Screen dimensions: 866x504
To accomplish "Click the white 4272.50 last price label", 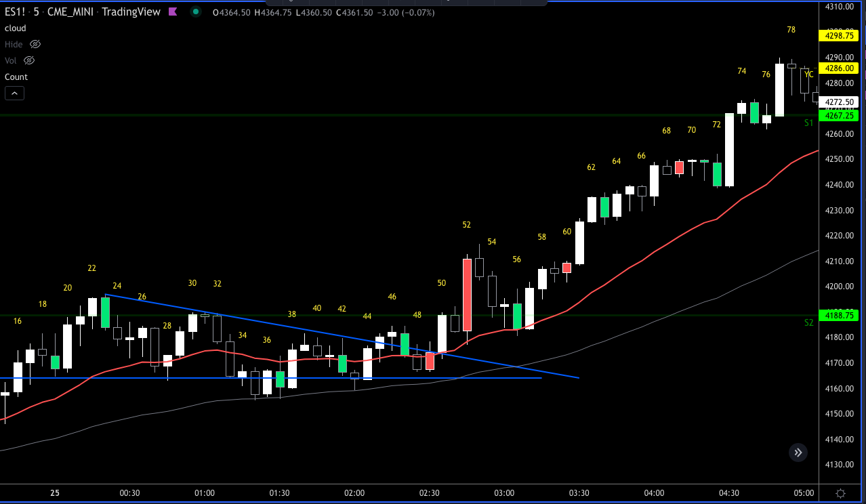I will tap(839, 102).
